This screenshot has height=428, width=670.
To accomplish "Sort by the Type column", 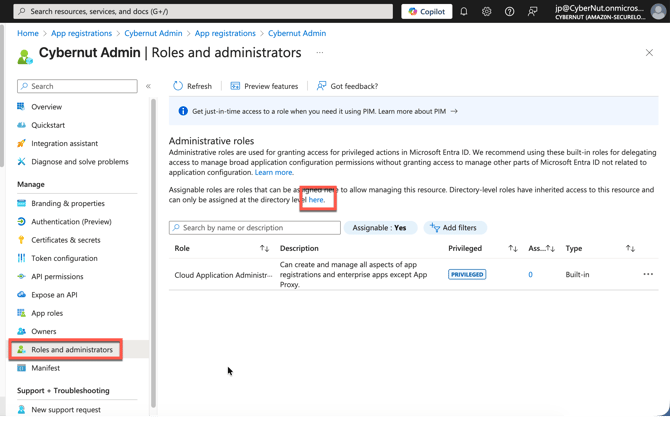I will (x=630, y=248).
